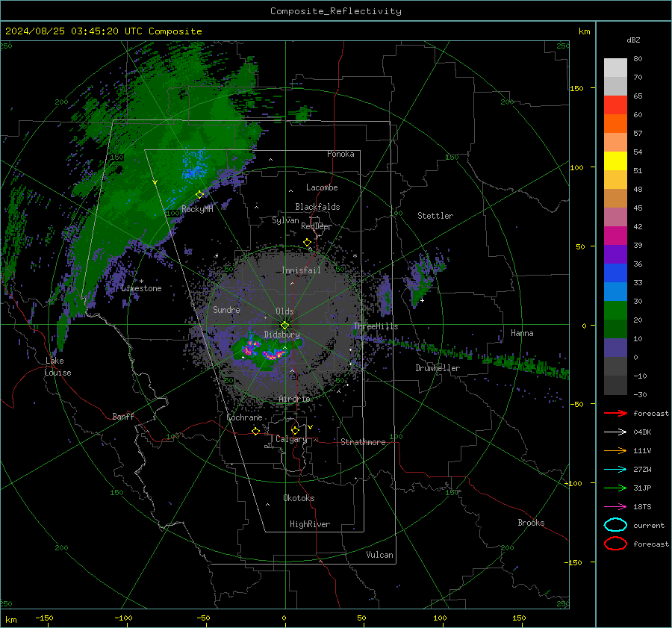Click the right axis label 150
The image size is (672, 628).
[x=577, y=88]
